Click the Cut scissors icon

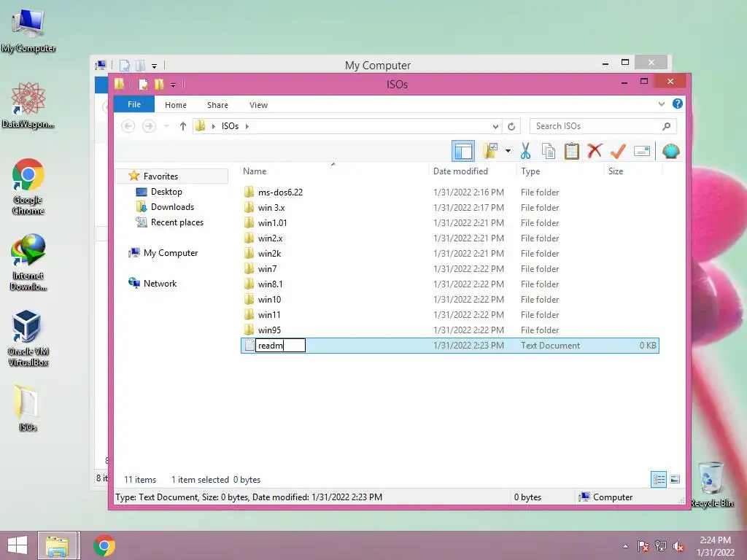[525, 152]
